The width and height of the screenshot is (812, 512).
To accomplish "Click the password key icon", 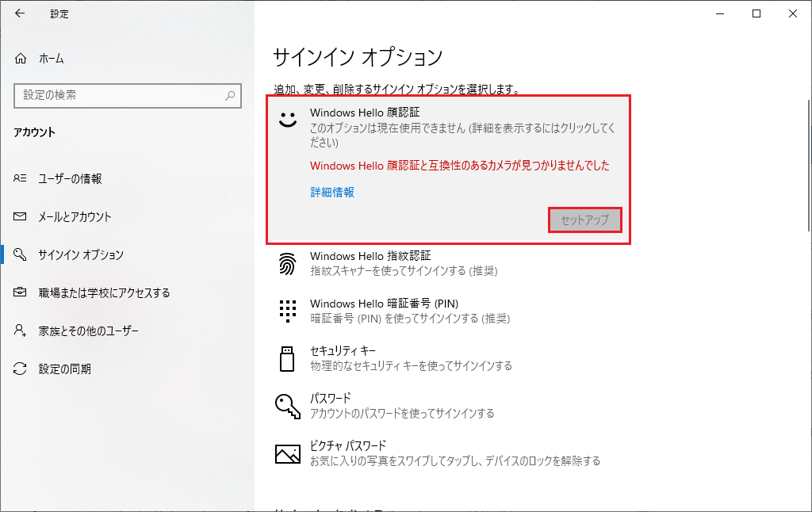I will (287, 406).
